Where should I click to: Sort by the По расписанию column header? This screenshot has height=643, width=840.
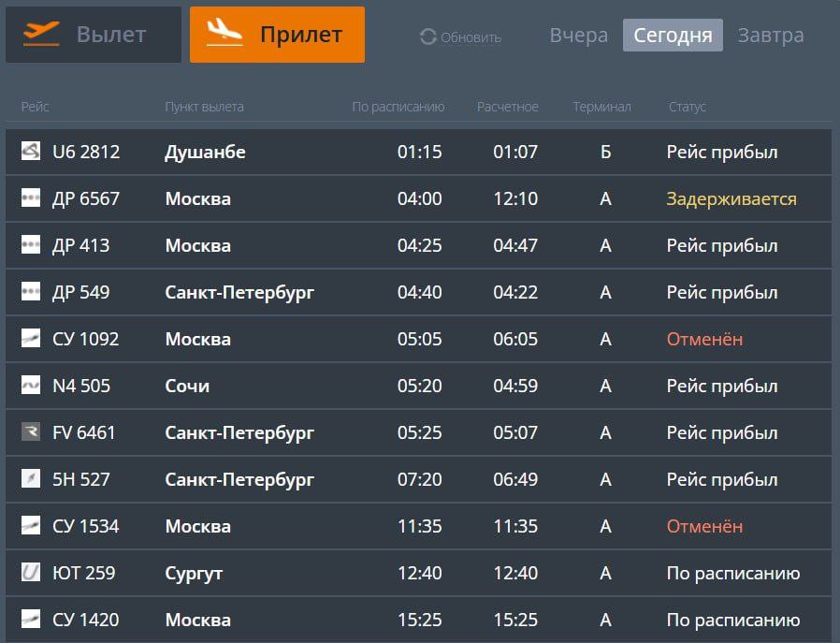(x=398, y=107)
